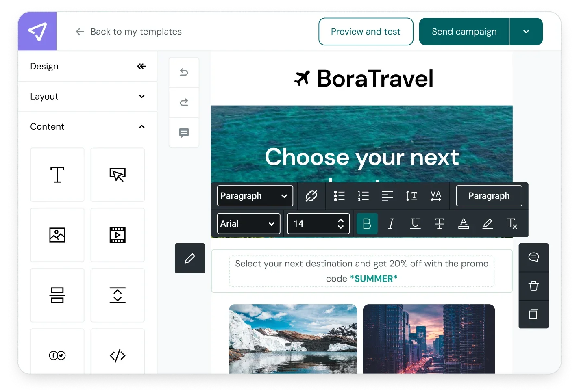
Task: Add a Social media block
Action: coord(57,355)
